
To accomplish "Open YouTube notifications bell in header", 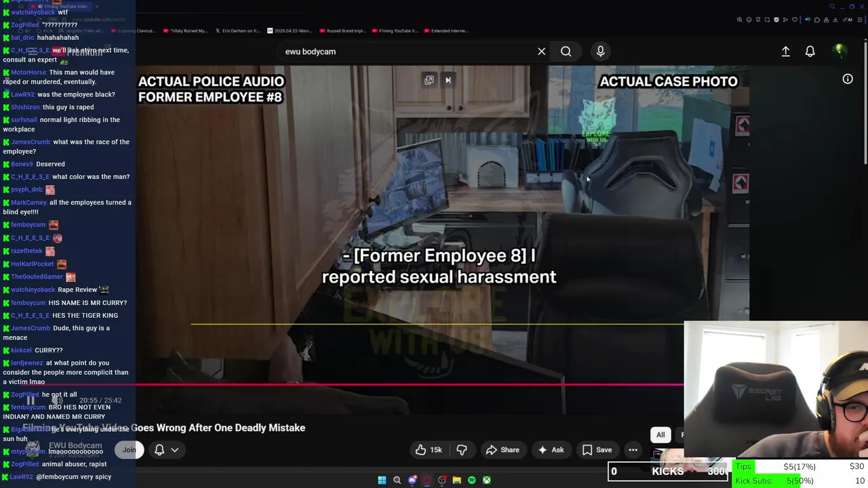I will tap(810, 52).
